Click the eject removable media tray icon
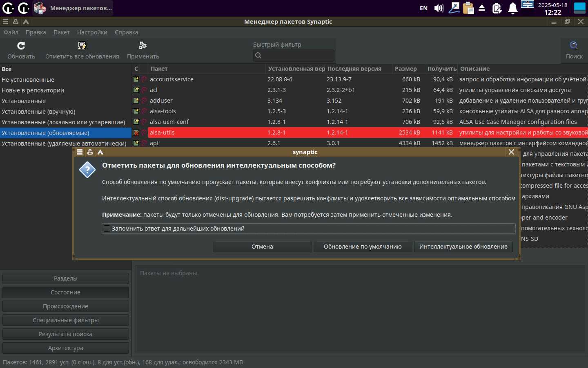The width and height of the screenshot is (588, 368). tap(482, 8)
